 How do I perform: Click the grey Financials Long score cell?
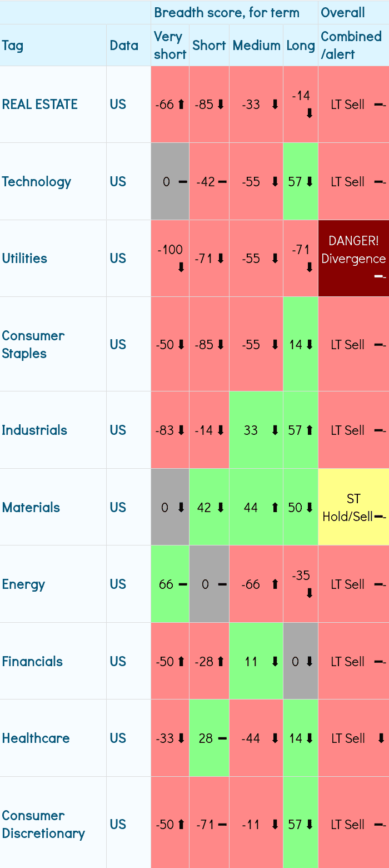(x=301, y=661)
